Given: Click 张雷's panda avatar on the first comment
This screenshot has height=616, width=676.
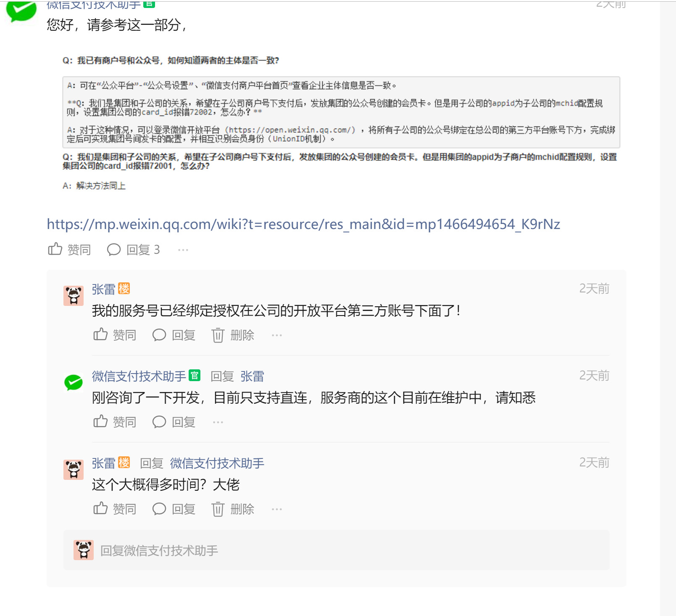Looking at the screenshot, I should (74, 296).
